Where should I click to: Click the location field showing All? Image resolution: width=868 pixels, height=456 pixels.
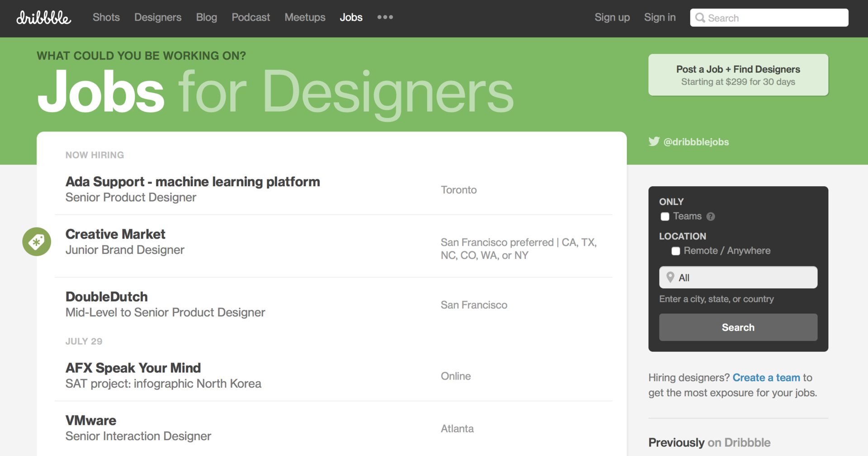click(x=738, y=277)
